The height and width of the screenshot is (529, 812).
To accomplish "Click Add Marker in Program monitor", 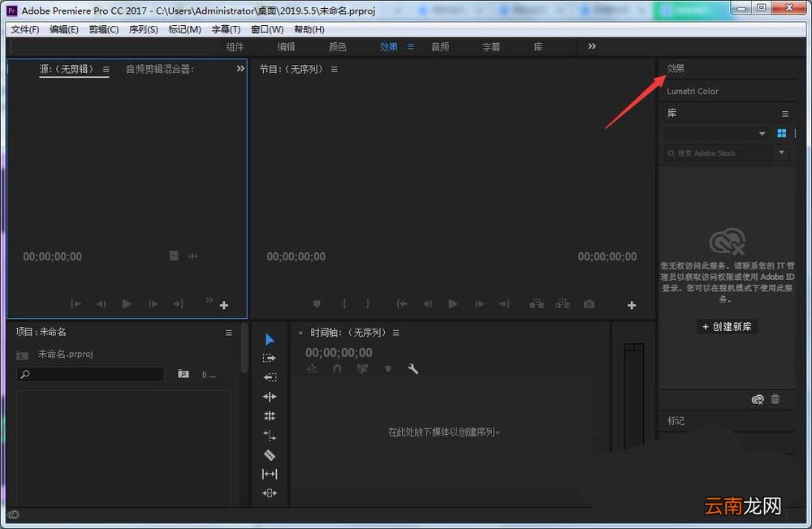I will [317, 303].
